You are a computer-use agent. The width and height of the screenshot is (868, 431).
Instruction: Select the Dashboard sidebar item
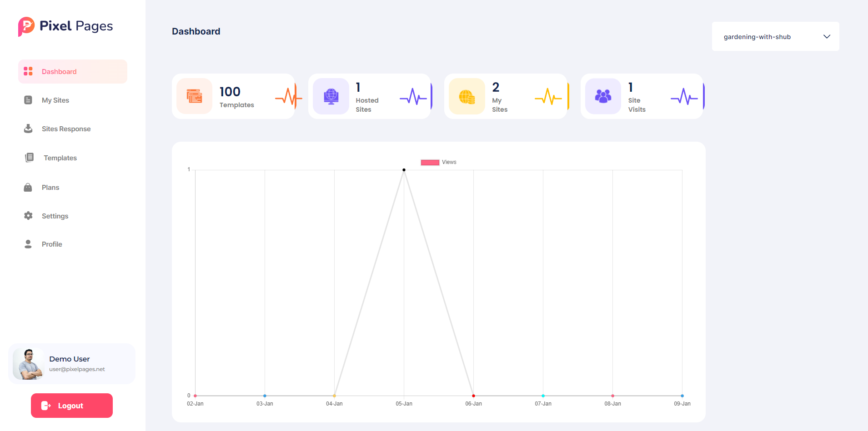(59, 72)
